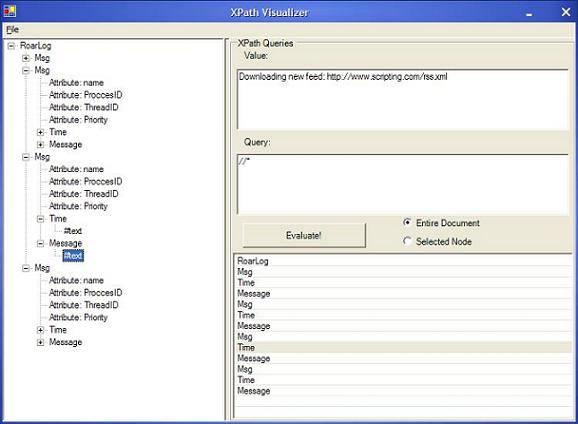Collapse the expanded Time node with #text child

point(41,219)
